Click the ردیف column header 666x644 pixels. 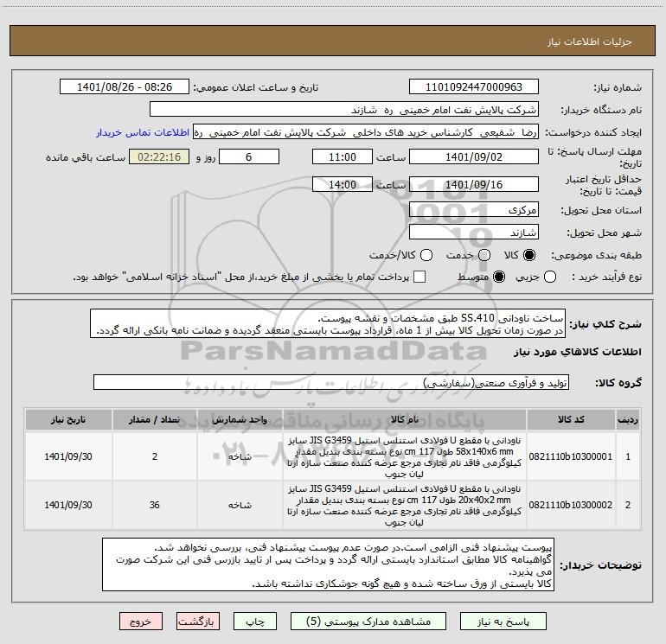(628, 419)
